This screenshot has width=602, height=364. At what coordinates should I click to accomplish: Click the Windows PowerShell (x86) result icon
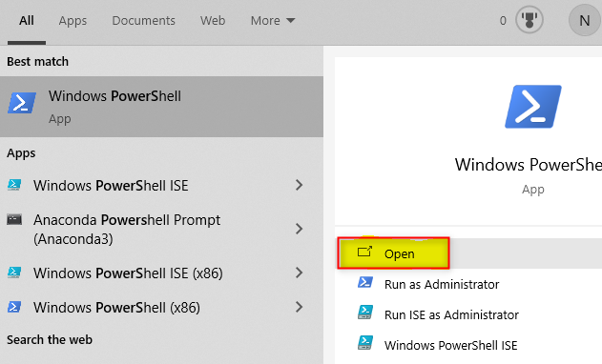click(x=14, y=307)
